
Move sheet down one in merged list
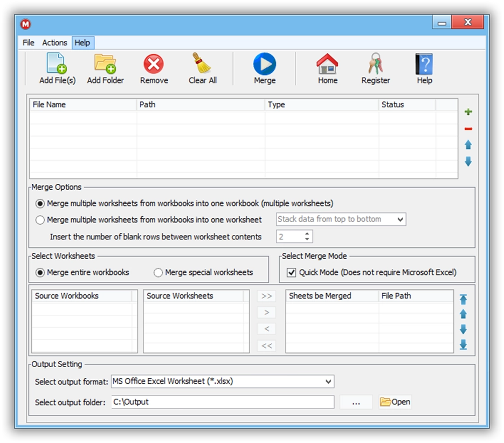pyautogui.click(x=463, y=329)
